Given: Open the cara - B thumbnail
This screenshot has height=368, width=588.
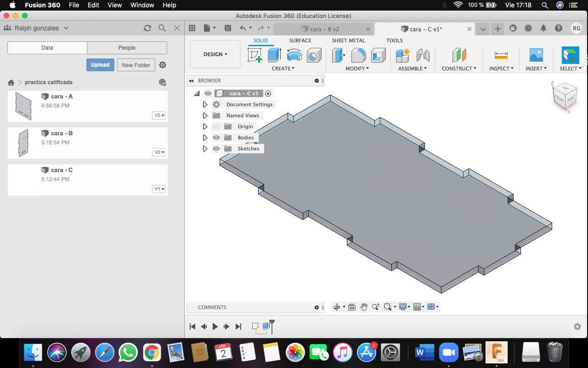Looking at the screenshot, I should [23, 143].
